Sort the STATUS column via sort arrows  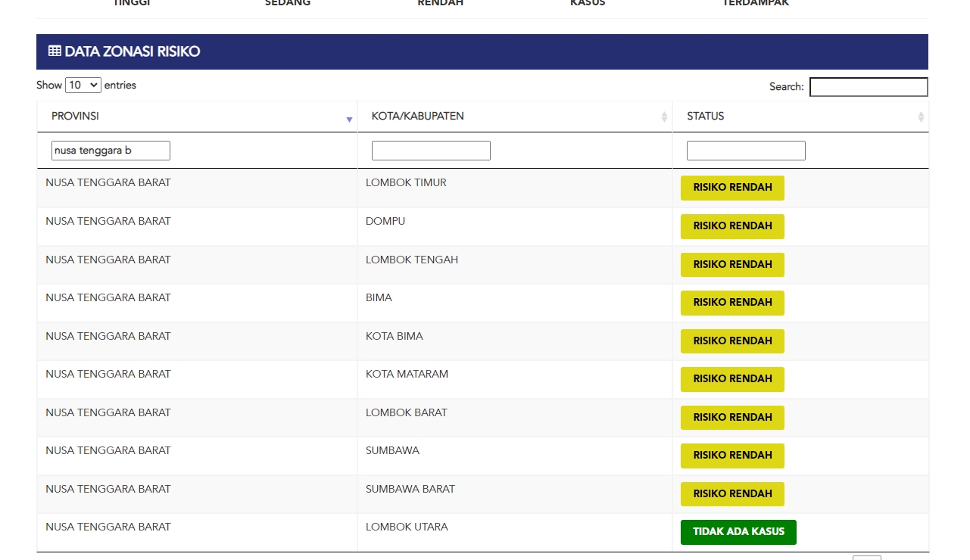click(921, 117)
